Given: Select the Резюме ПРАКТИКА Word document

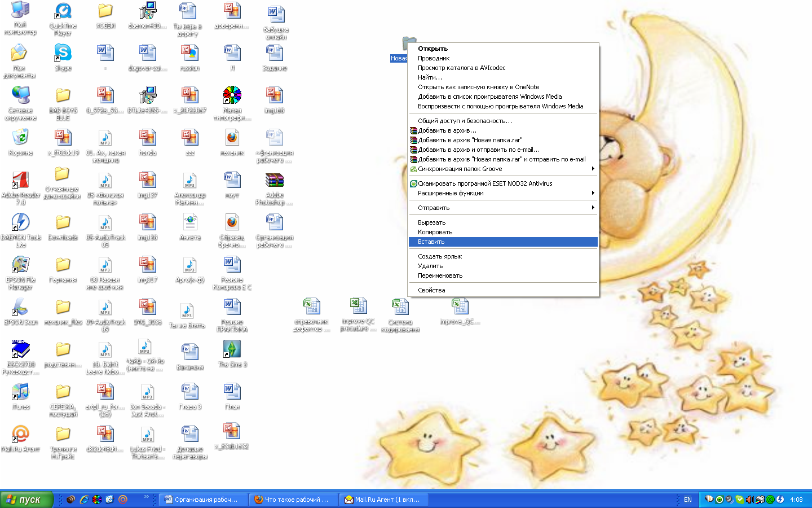Looking at the screenshot, I should [232, 315].
